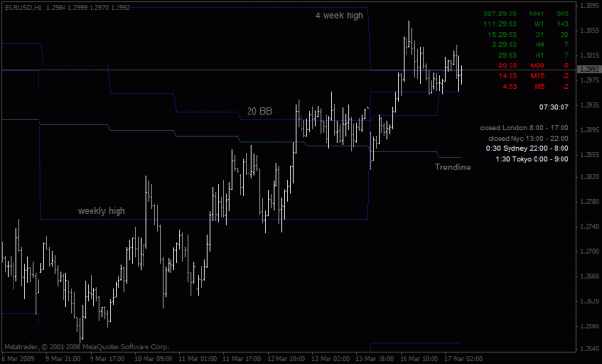
Task: Click the 1.2660 price scale label
Action: [590, 276]
